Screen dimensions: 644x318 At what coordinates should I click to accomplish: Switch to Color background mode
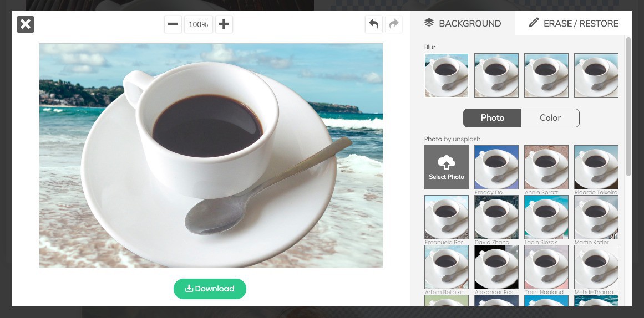(x=550, y=118)
